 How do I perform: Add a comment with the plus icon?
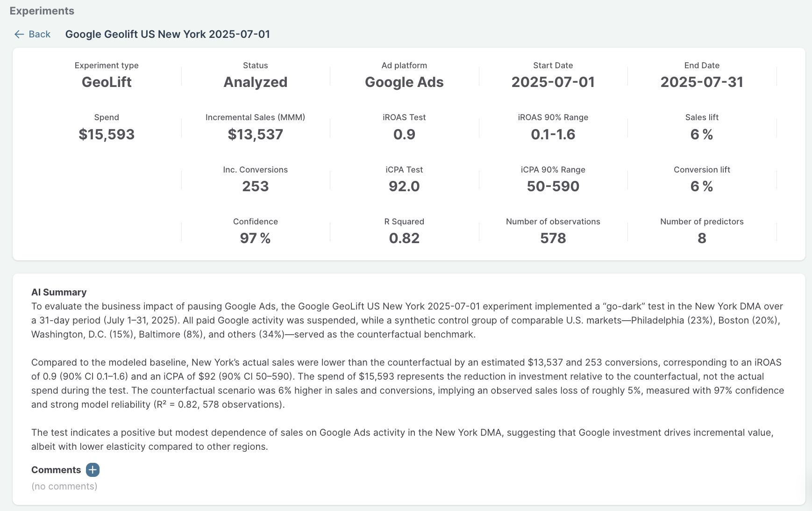(x=93, y=470)
